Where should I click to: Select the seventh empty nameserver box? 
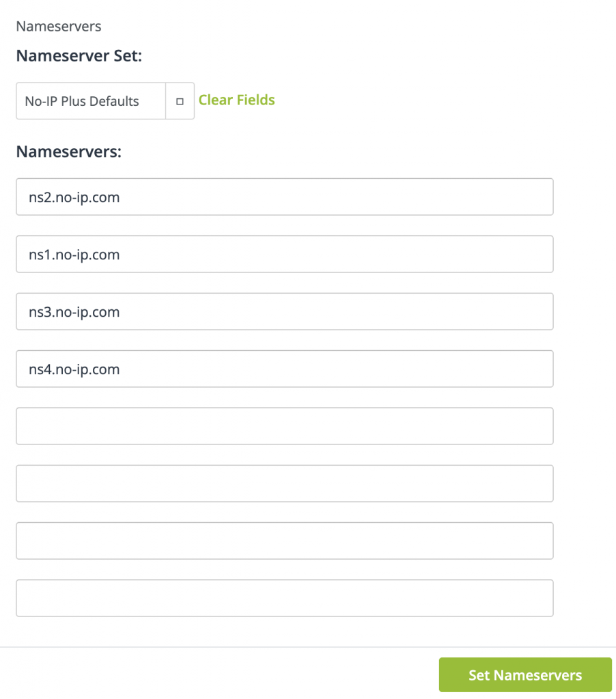[284, 541]
